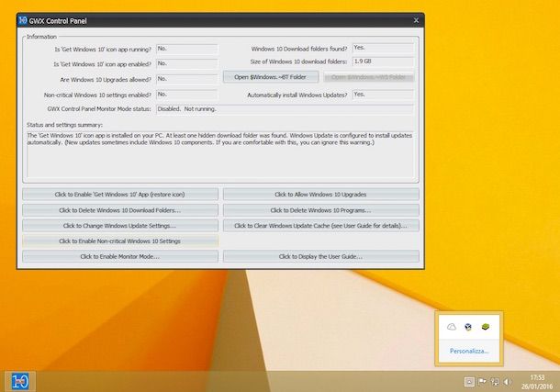
Task: Click the 'Information' group label
Action: click(41, 37)
